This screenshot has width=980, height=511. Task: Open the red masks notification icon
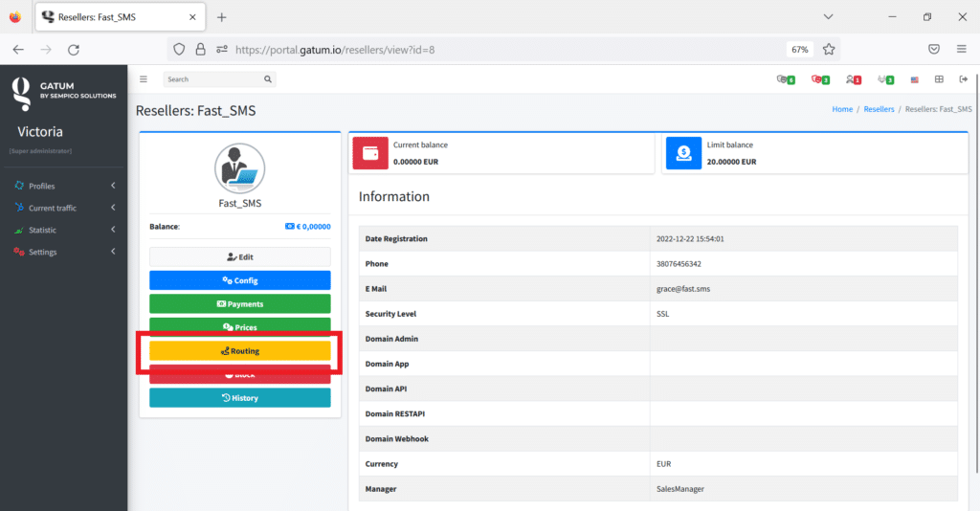click(x=820, y=79)
